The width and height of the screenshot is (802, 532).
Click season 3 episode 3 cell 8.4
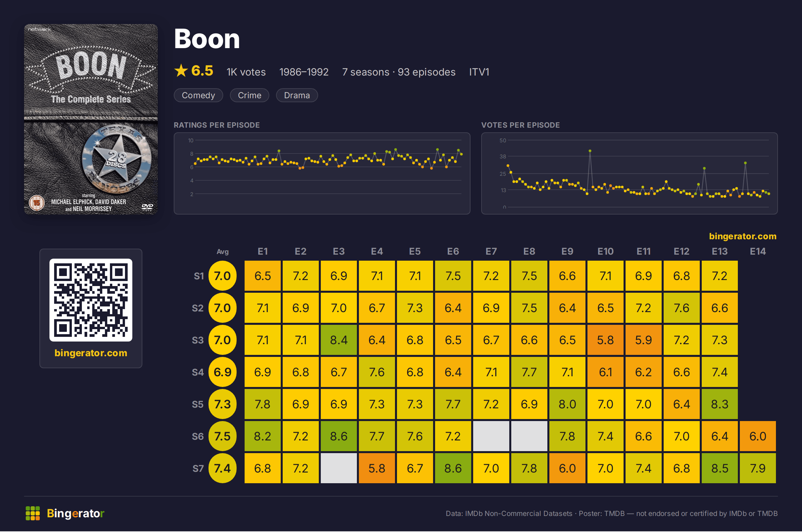[339, 340]
